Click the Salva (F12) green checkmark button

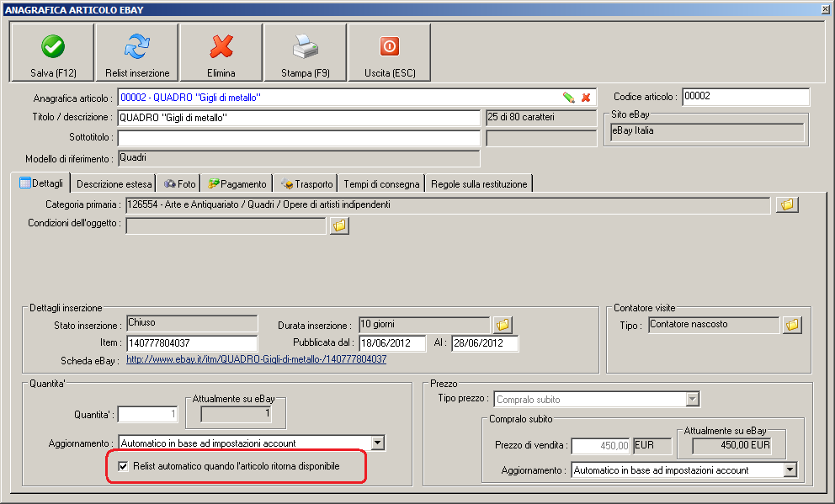point(52,52)
